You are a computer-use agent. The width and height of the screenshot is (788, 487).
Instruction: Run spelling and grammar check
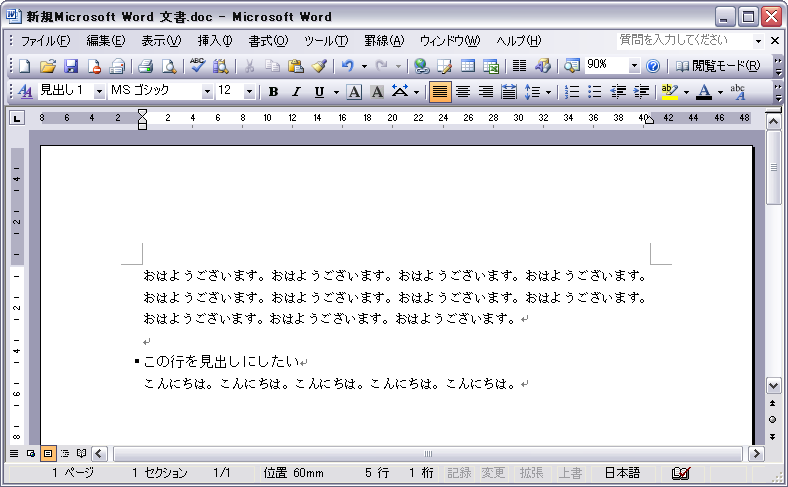(197, 66)
